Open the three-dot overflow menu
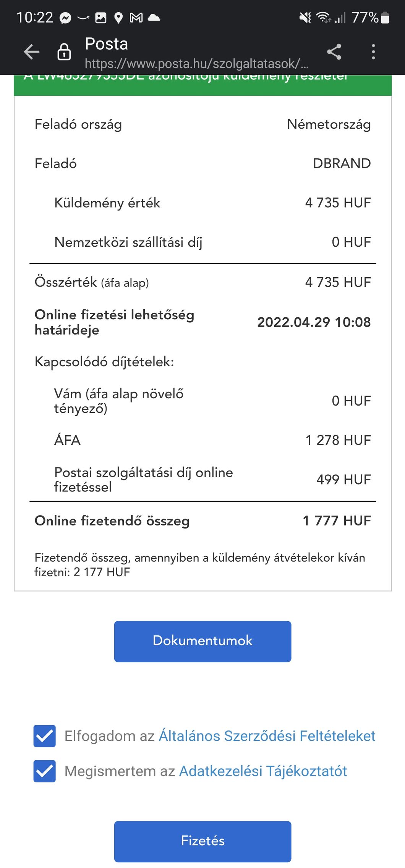405x868 pixels. pyautogui.click(x=373, y=52)
